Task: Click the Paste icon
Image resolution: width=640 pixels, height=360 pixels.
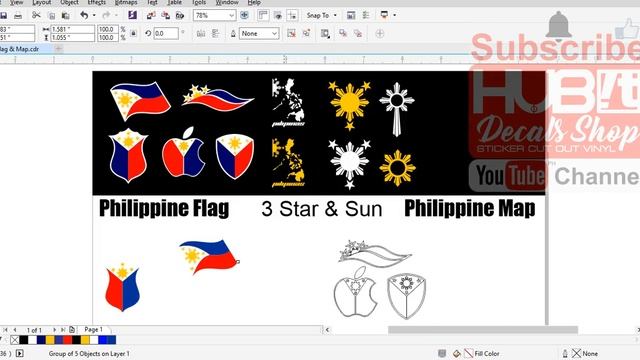Action: pyautogui.click(x=65, y=16)
